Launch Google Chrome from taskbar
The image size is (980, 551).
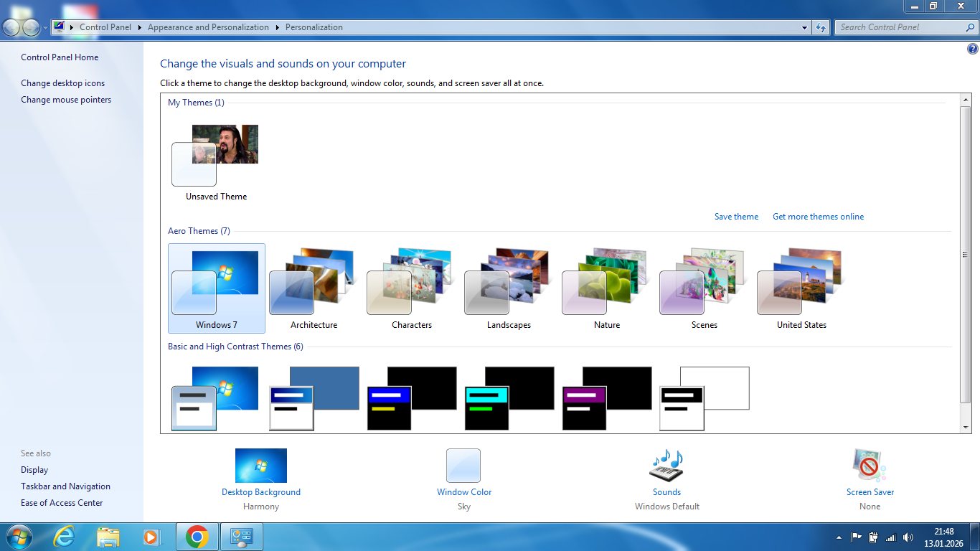click(x=197, y=537)
